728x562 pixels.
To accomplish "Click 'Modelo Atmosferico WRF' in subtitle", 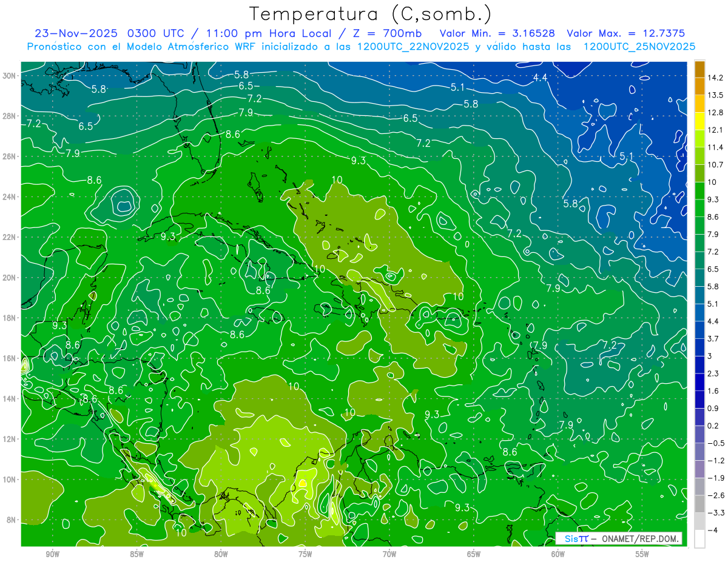I will (x=198, y=47).
